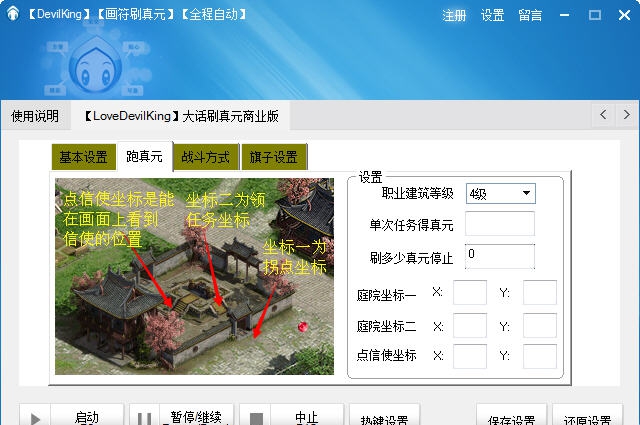This screenshot has height=425, width=640.
Task: Click 庭院坐标二 Y input field
Action: 540,325
